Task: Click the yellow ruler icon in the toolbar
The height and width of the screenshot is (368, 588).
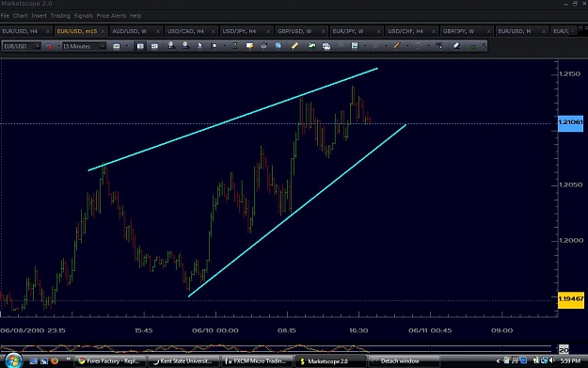Action: [294, 46]
